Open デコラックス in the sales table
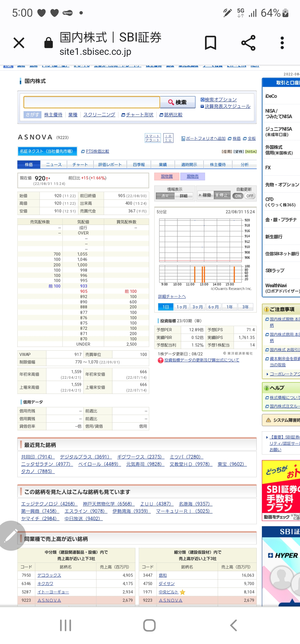Screen dimensions: 300x644 (x=49, y=575)
